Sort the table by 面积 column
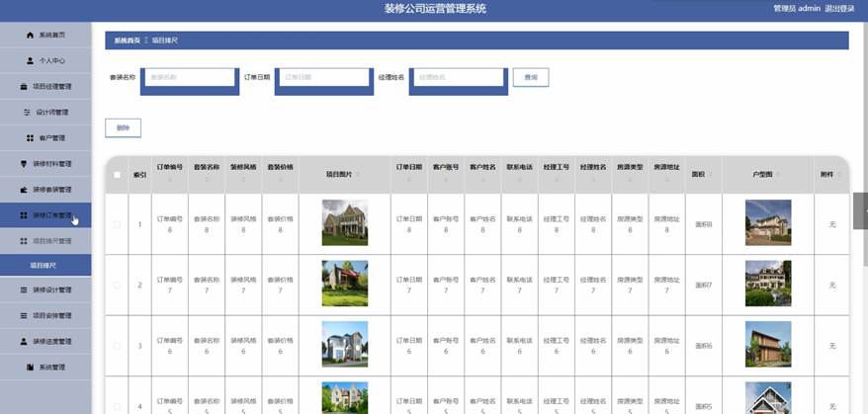 click(710, 174)
